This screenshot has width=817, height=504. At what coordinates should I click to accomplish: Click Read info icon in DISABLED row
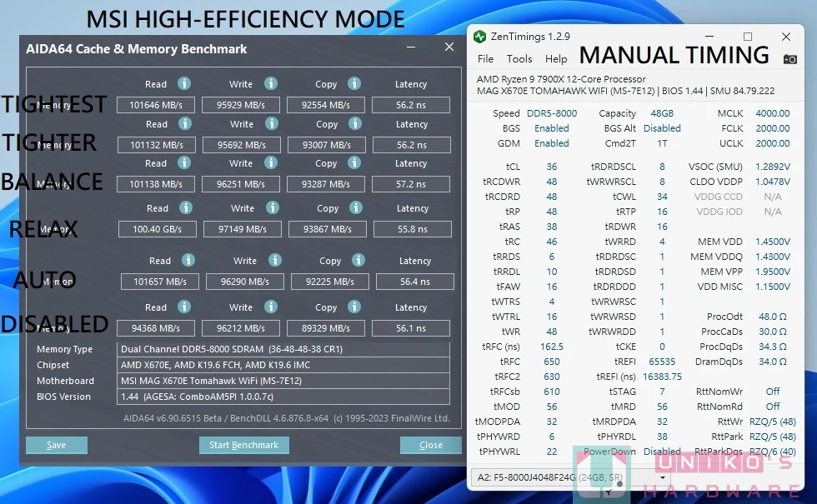184,307
